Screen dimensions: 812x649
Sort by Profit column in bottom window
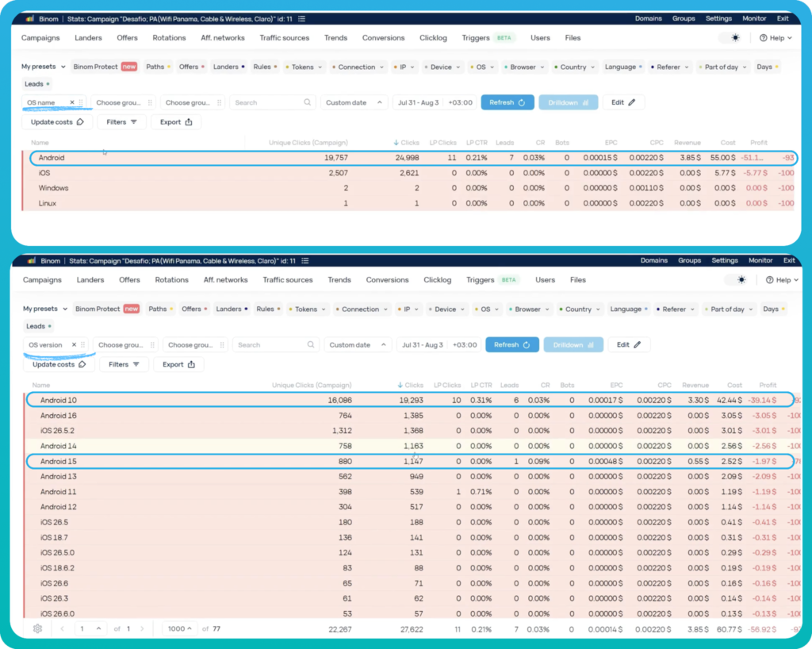(768, 385)
